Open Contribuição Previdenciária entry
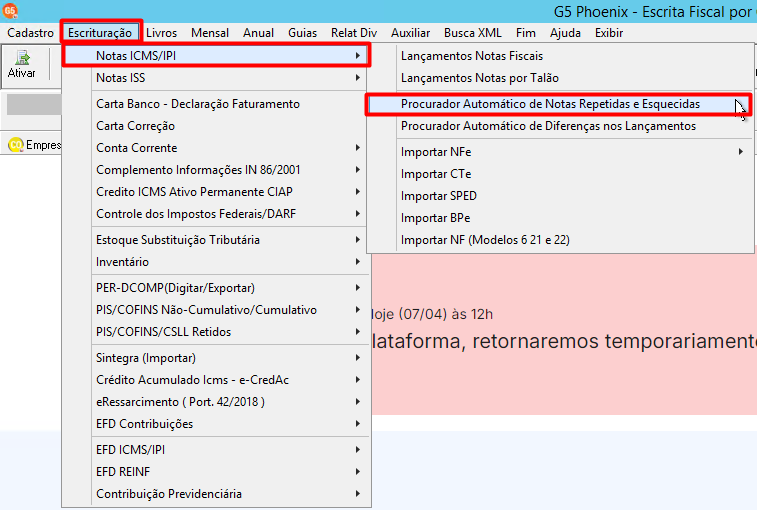This screenshot has height=510, width=757. click(216, 494)
